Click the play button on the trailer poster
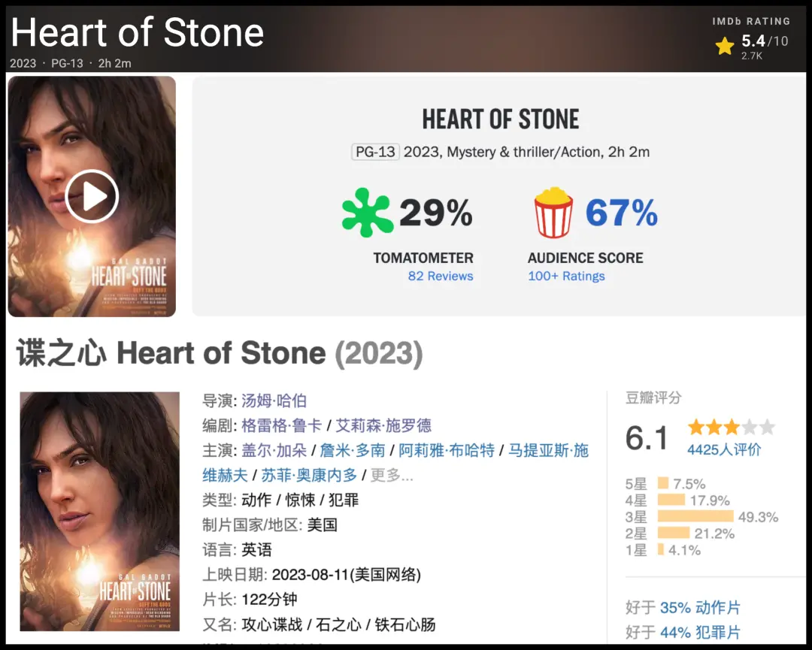The image size is (812, 650). click(92, 197)
